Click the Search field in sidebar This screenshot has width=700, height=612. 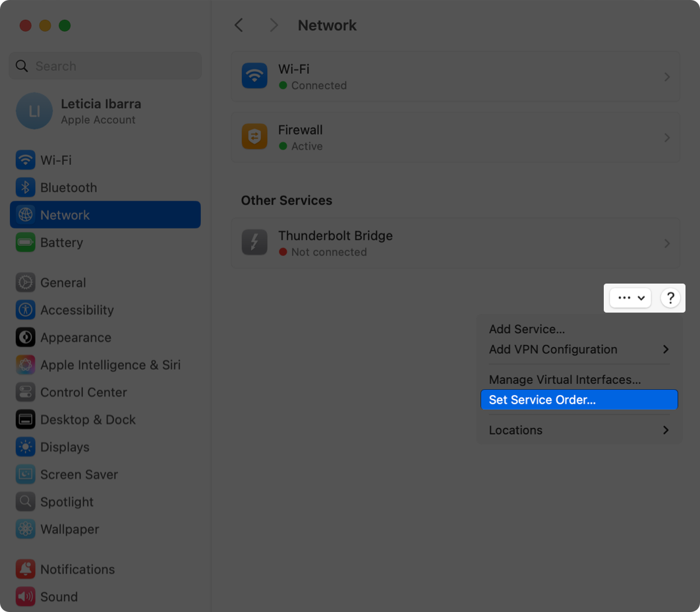tap(105, 66)
